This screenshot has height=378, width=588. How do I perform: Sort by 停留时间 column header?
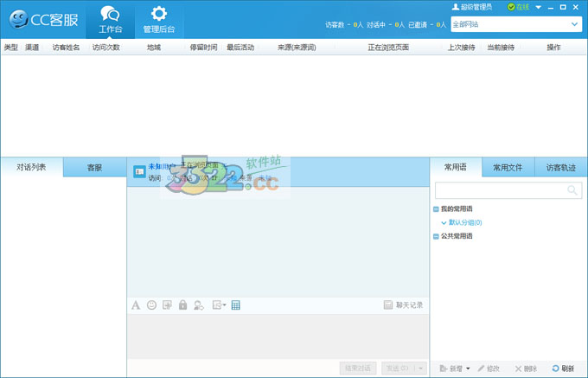coord(203,48)
